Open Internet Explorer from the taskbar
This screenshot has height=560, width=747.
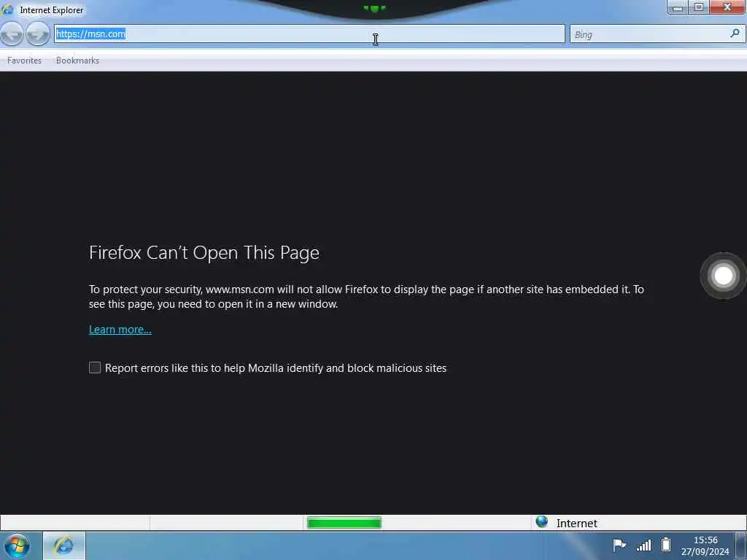pyautogui.click(x=64, y=545)
